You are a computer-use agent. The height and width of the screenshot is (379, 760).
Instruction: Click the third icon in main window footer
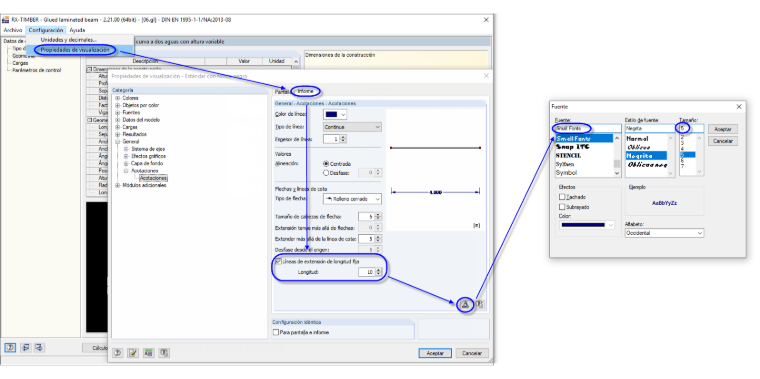tap(39, 347)
